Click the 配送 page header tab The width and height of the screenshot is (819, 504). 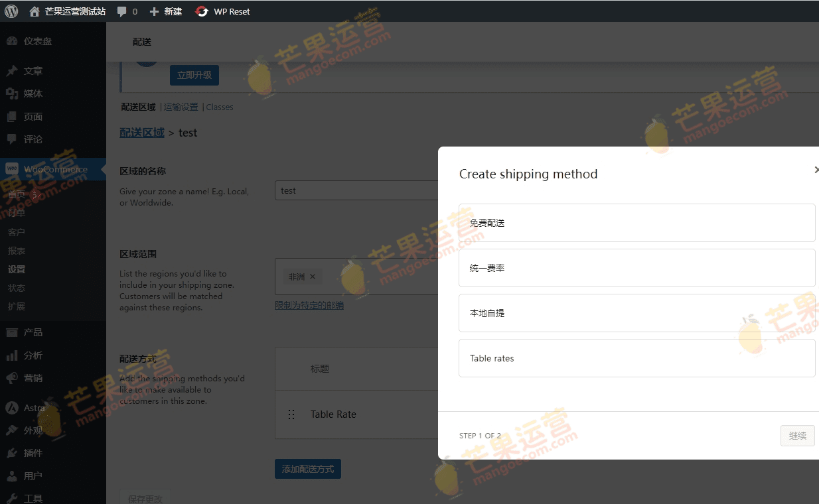pos(142,42)
